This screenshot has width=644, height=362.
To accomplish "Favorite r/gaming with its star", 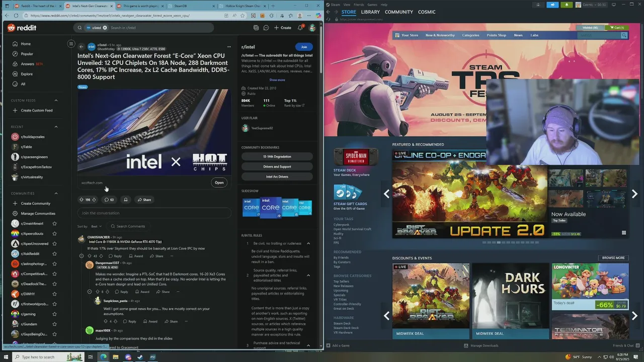I will (54, 314).
